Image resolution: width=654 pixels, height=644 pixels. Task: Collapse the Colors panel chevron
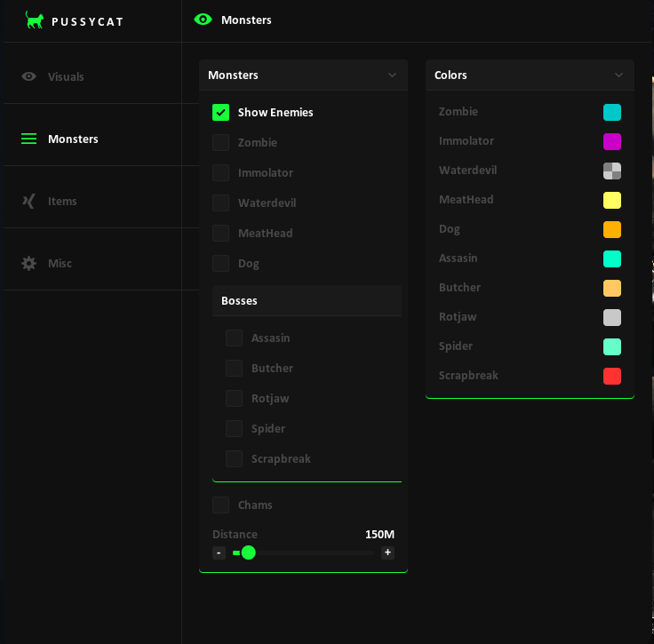618,76
